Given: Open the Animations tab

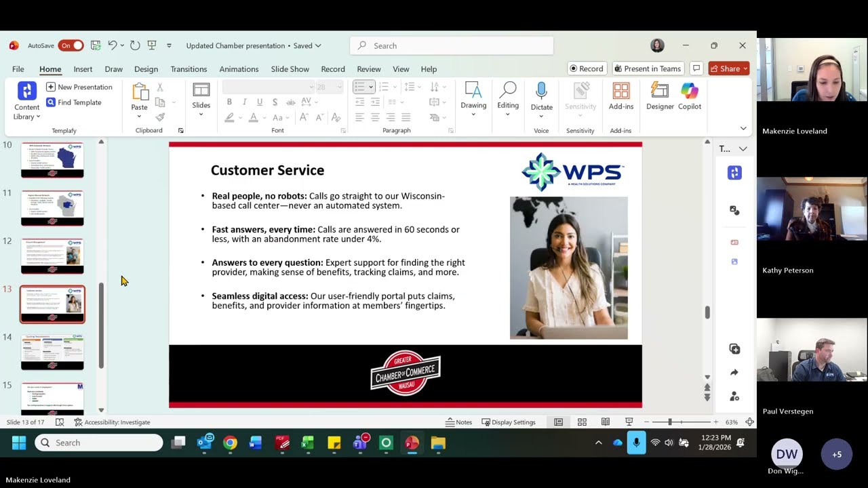Looking at the screenshot, I should (x=239, y=68).
